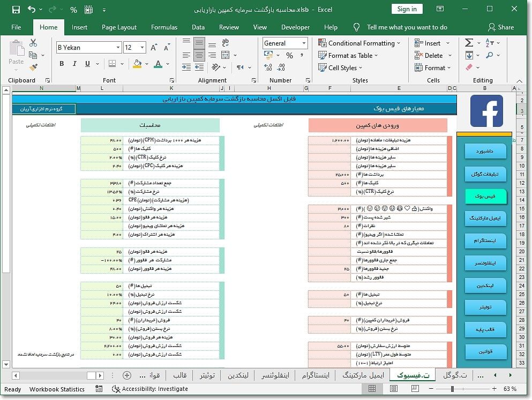Click the Sign in button

407,9
